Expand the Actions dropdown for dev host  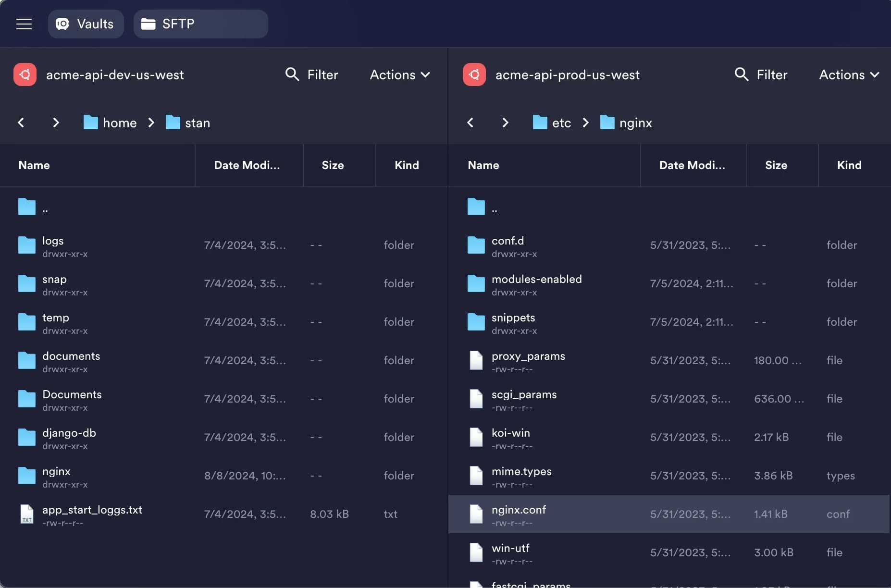pos(400,74)
